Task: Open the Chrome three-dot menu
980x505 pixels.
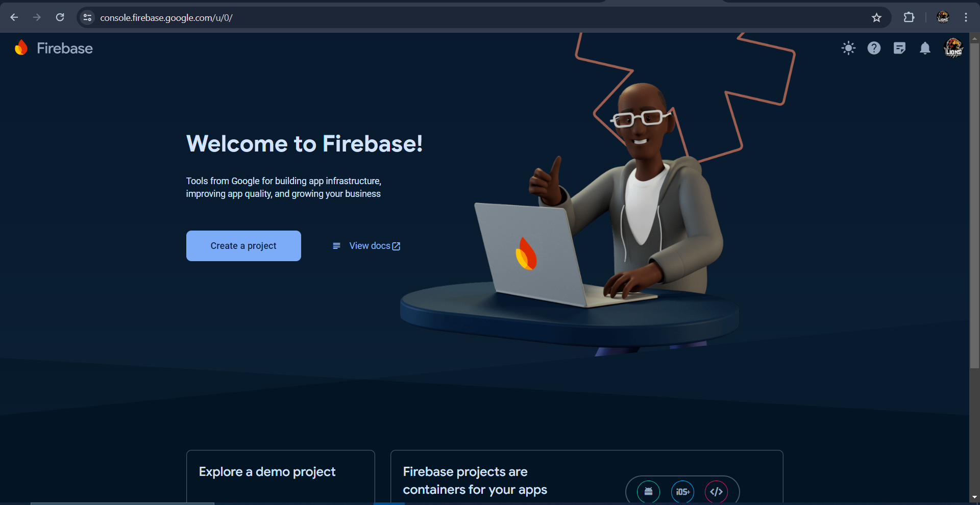Action: [x=966, y=17]
